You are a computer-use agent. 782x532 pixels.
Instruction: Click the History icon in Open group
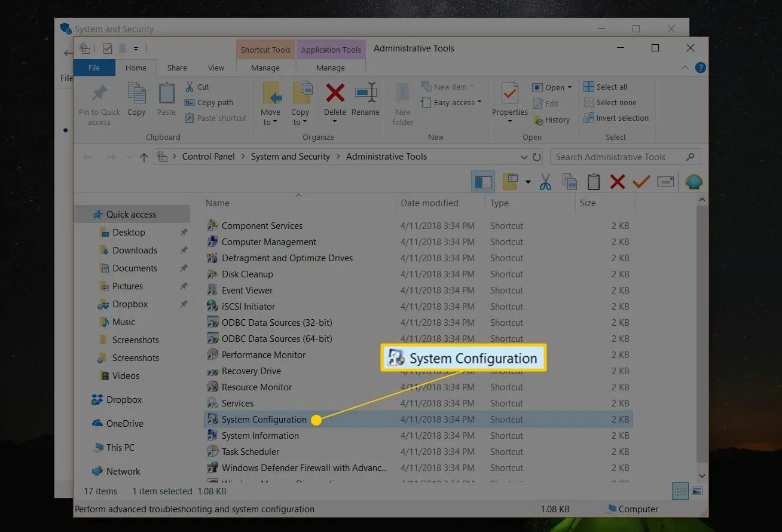538,120
